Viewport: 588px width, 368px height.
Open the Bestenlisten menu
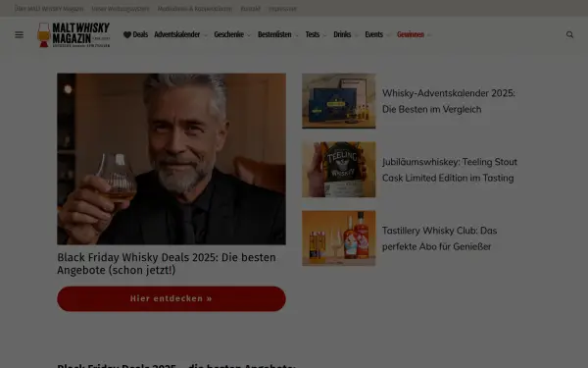pyautogui.click(x=274, y=34)
